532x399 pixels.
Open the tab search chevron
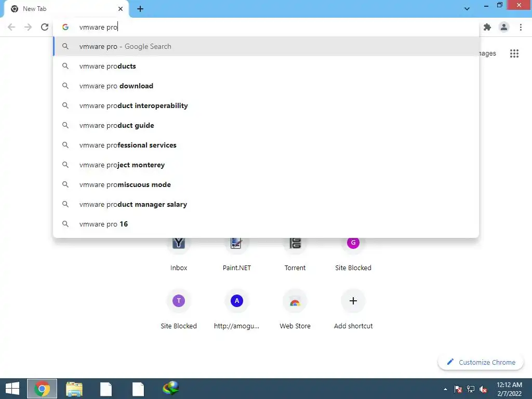[467, 9]
